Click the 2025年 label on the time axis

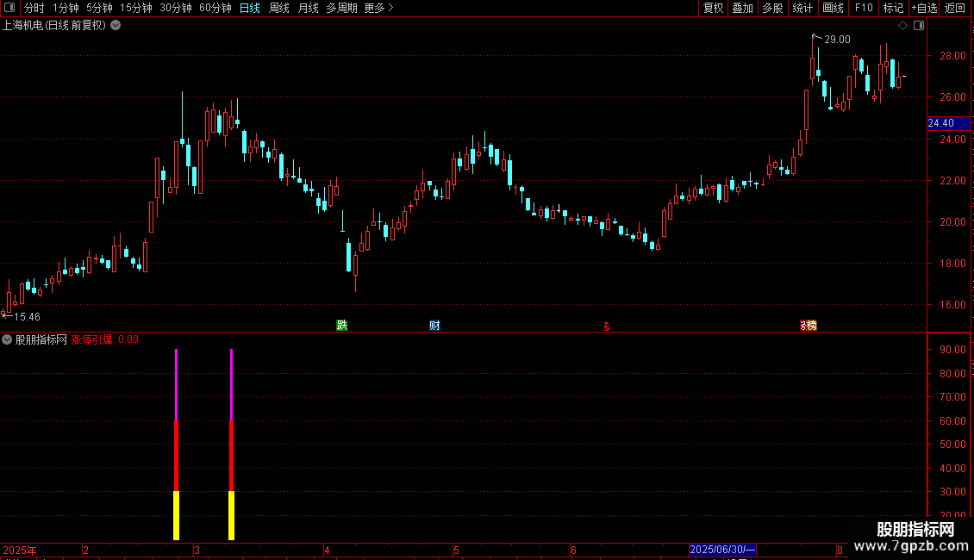point(20,550)
